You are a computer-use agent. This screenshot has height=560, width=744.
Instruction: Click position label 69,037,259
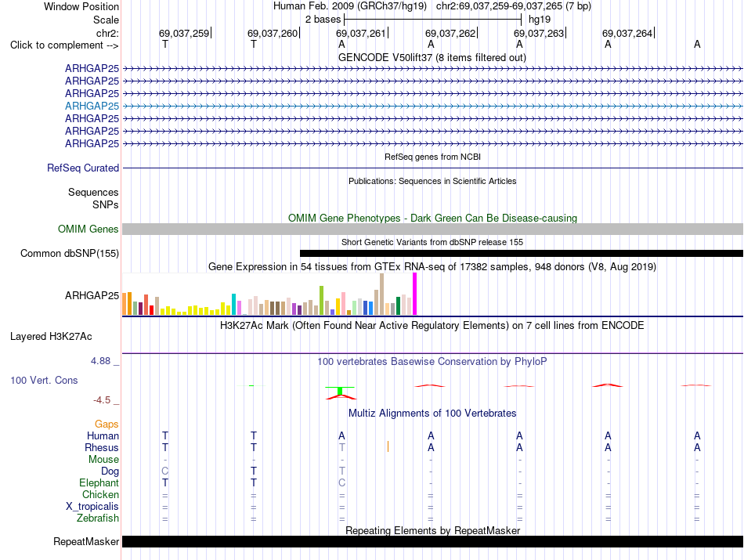pyautogui.click(x=184, y=33)
